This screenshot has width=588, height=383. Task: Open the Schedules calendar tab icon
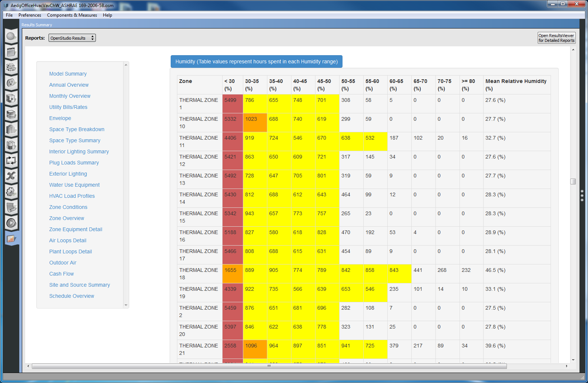[11, 52]
